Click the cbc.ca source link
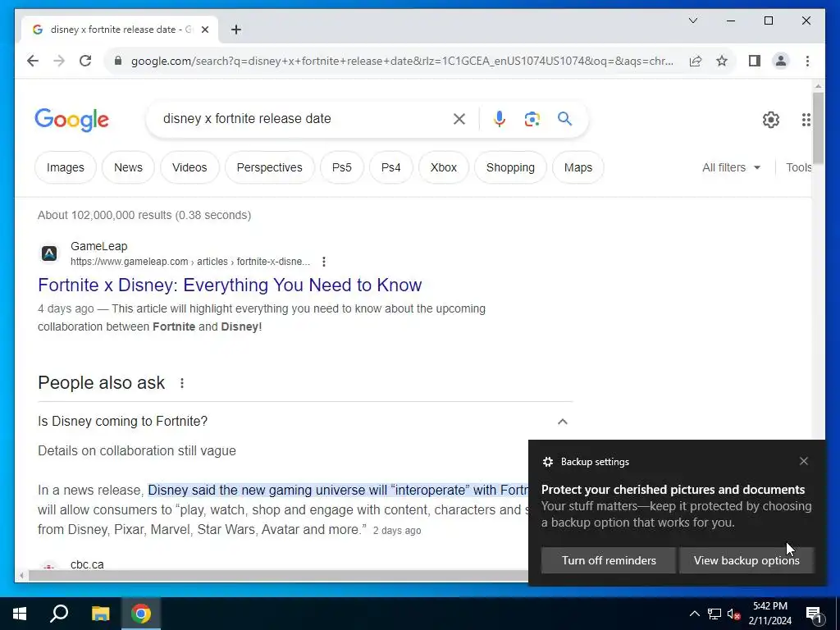 click(87, 564)
